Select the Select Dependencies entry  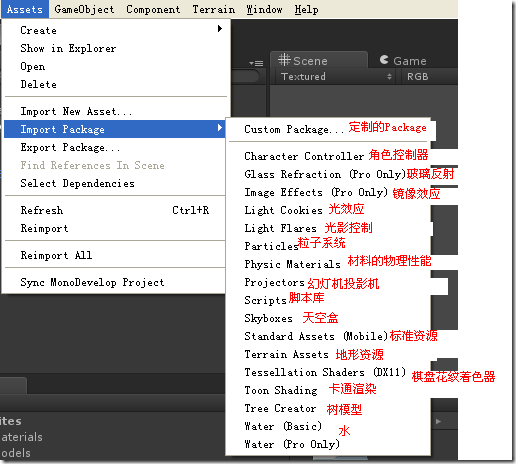tap(115, 183)
